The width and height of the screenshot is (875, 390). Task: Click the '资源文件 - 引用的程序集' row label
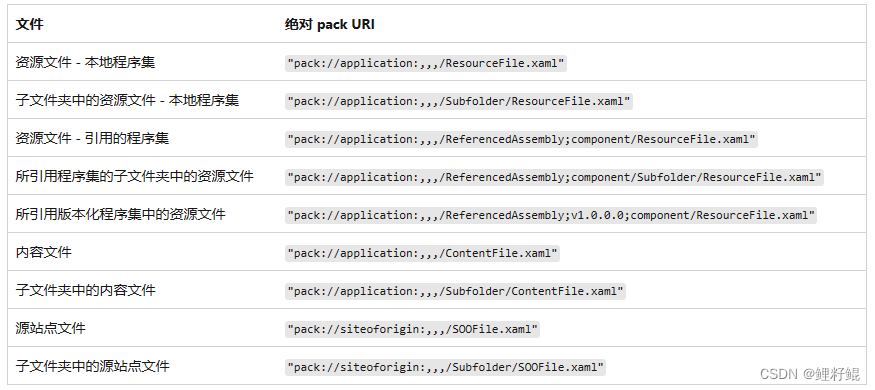(x=92, y=138)
